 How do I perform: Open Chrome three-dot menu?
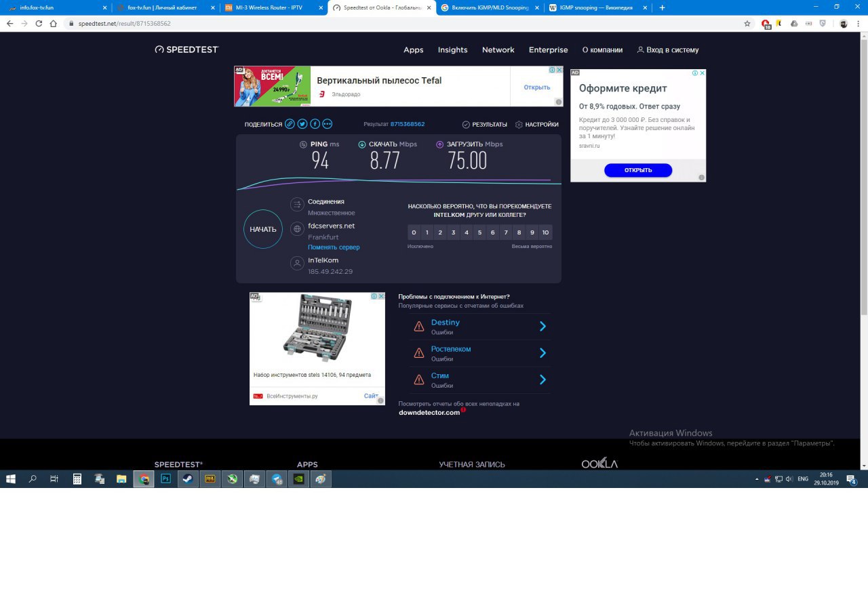[x=859, y=23]
